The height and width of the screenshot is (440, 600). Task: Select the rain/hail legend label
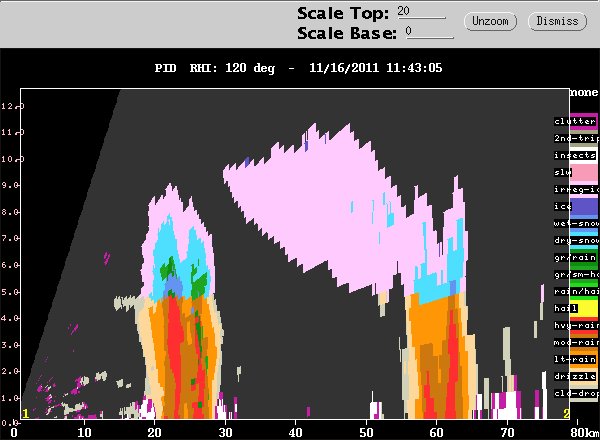pos(576,292)
